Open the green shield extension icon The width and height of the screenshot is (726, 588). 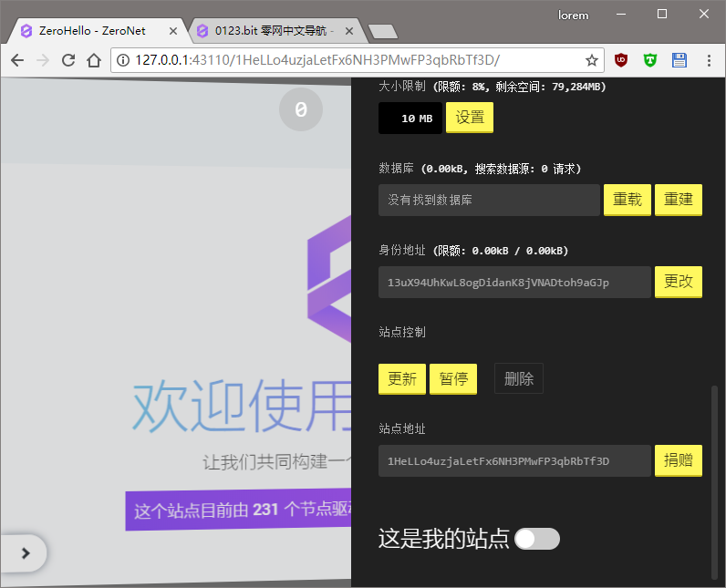650,60
